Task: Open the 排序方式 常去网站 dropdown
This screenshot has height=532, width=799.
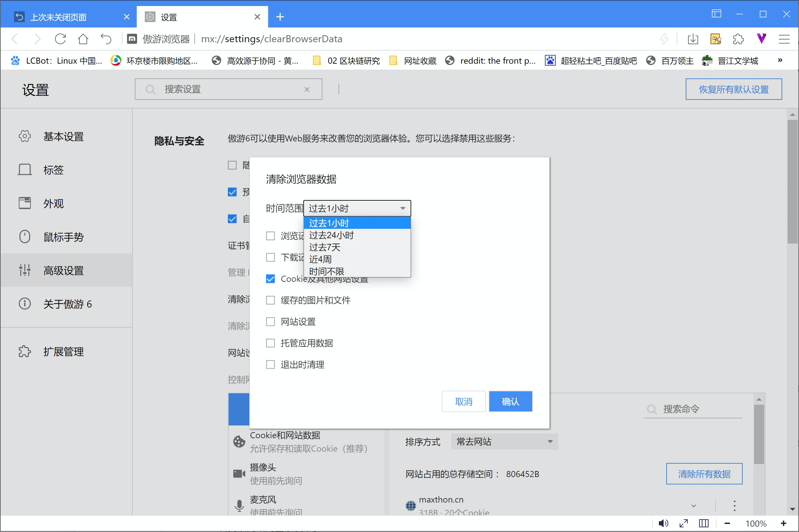Action: pyautogui.click(x=504, y=442)
